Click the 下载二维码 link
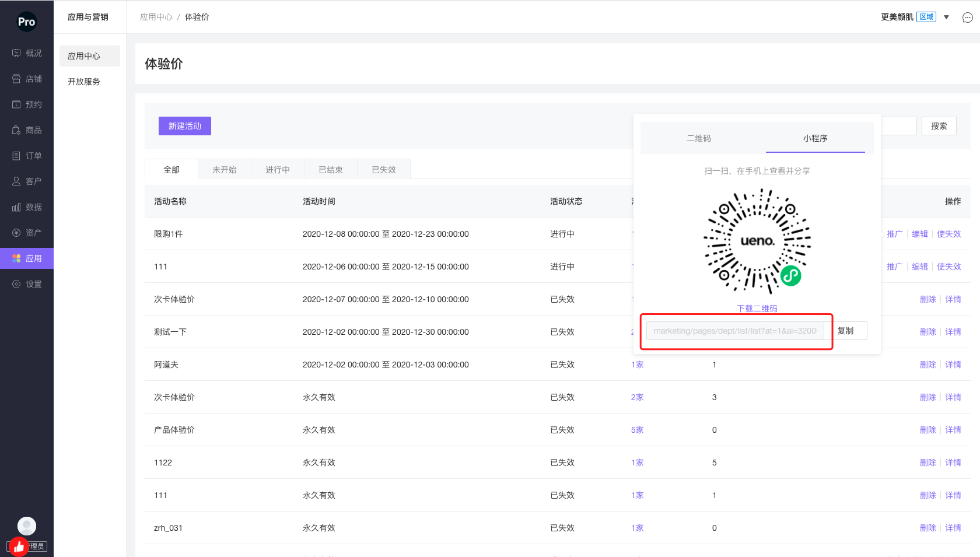This screenshot has width=980, height=557. click(x=757, y=309)
